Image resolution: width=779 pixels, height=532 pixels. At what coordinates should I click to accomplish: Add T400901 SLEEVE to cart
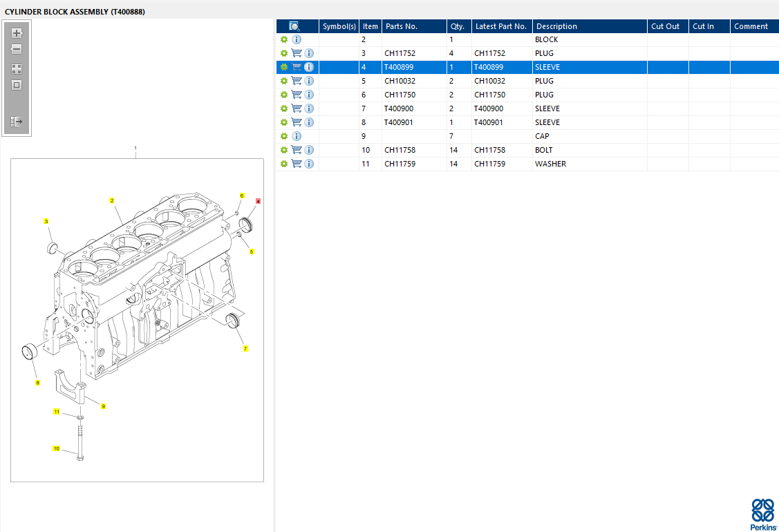[x=297, y=122]
